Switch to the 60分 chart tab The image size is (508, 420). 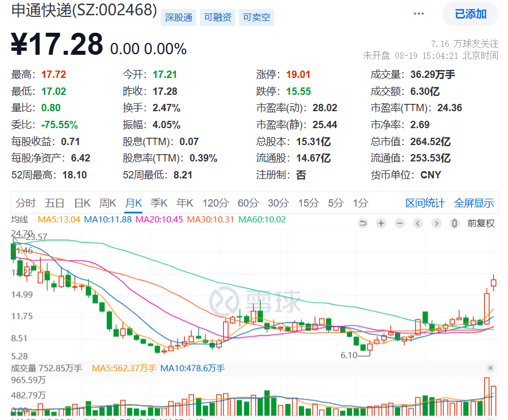pyautogui.click(x=248, y=203)
